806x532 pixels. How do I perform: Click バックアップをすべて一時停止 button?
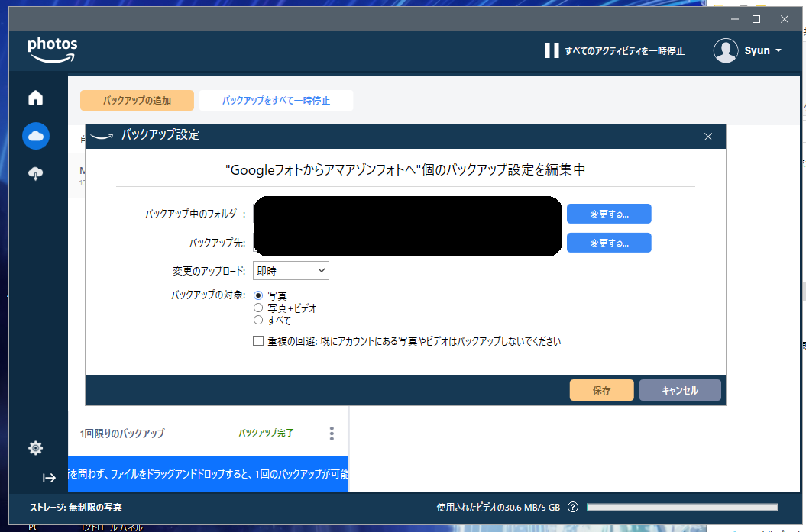(276, 101)
